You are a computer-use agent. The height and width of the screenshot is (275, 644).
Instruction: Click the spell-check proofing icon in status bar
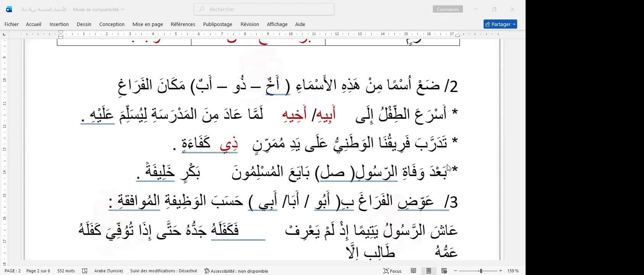pos(85,271)
